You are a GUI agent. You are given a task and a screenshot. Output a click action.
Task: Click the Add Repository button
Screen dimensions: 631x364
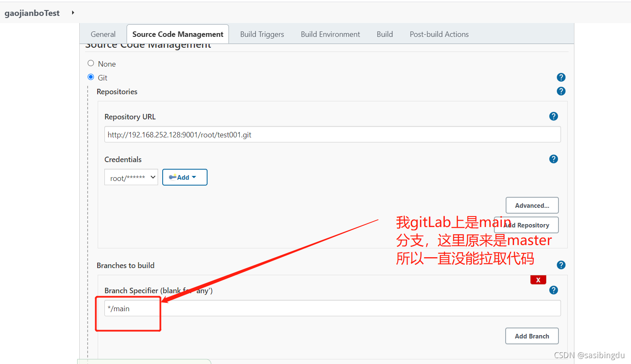pos(527,225)
